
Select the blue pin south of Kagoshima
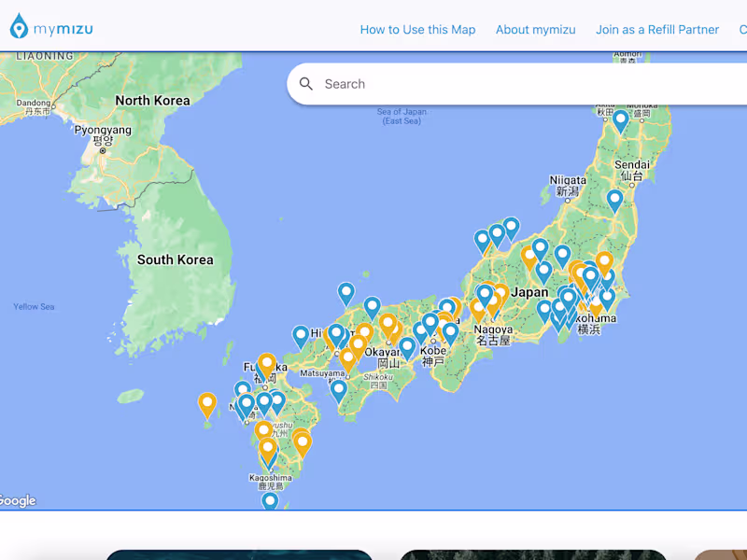pyautogui.click(x=270, y=500)
